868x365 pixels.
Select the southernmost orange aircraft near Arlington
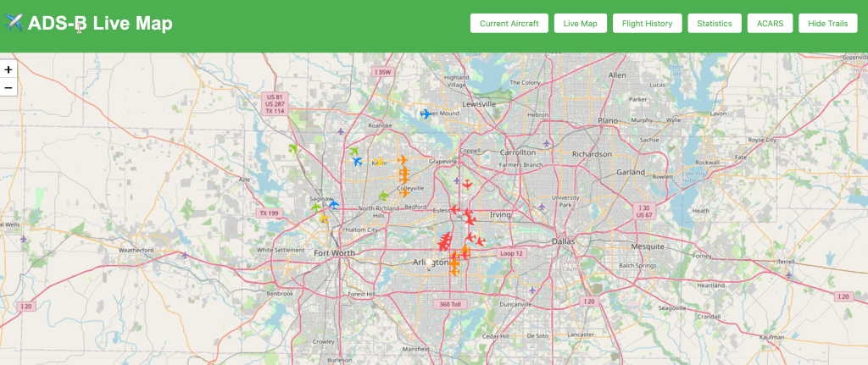pos(454,271)
